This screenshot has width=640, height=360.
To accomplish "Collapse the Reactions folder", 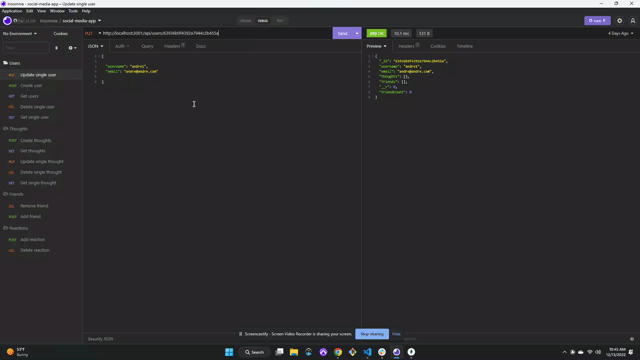I will [15, 228].
